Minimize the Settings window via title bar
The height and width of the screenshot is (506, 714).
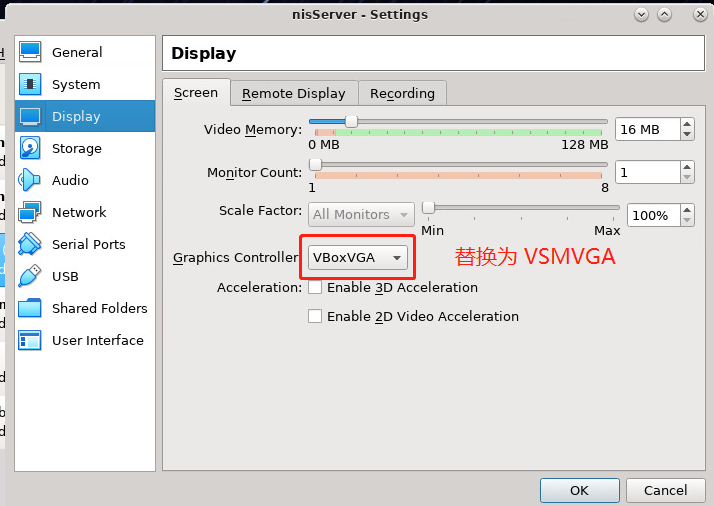642,15
